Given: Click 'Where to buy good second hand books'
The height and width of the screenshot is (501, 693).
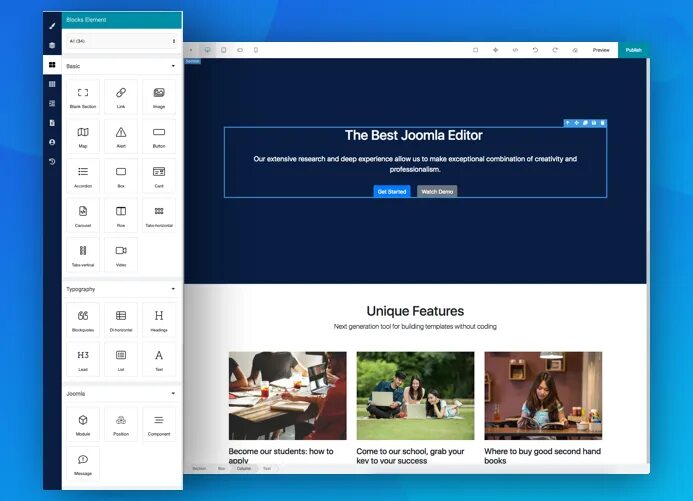Looking at the screenshot, I should tap(542, 456).
